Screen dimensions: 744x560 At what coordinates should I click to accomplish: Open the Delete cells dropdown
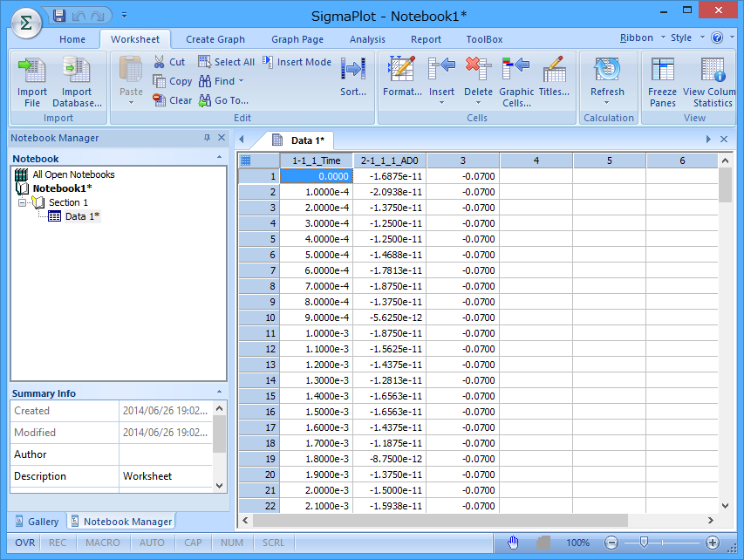[x=478, y=103]
